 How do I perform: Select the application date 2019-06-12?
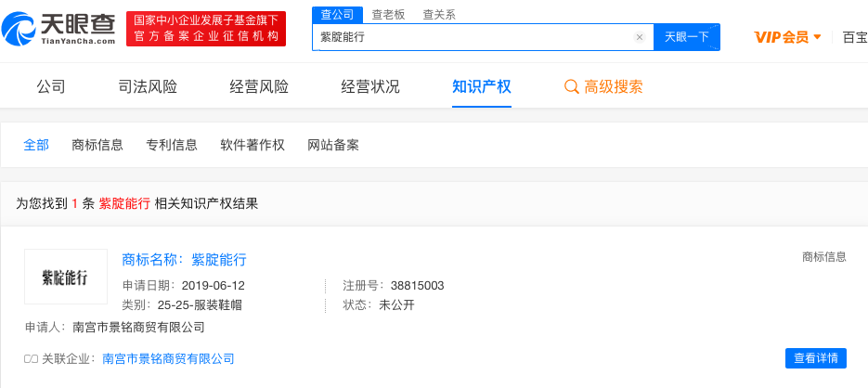(214, 286)
